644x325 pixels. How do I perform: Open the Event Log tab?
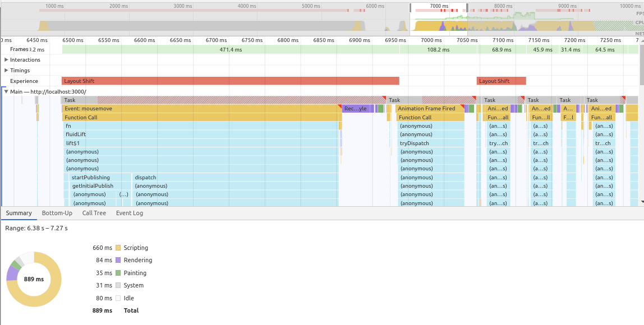click(129, 213)
